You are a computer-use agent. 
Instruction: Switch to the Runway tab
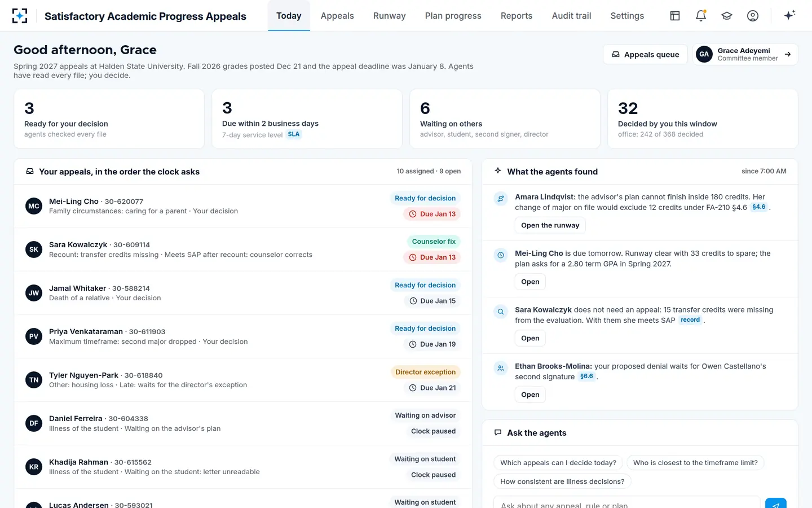click(390, 16)
